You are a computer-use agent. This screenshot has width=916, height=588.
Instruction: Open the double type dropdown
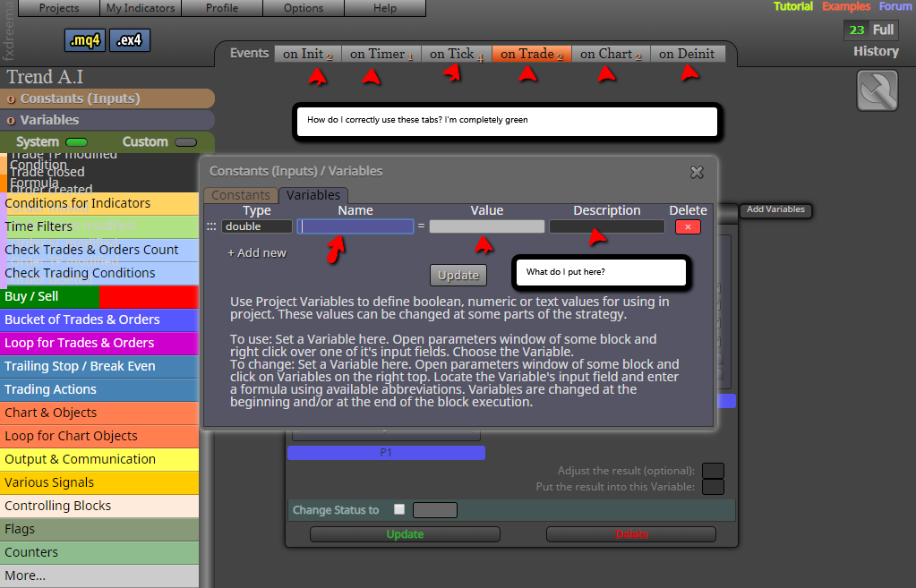click(256, 226)
